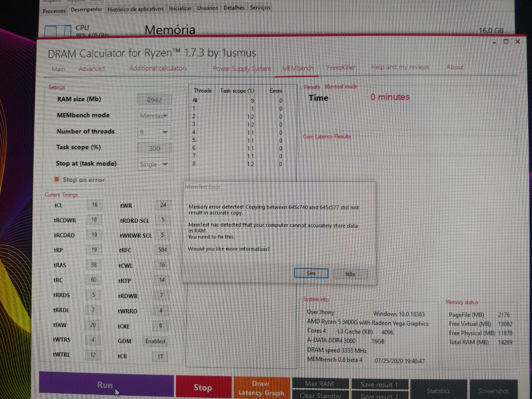Click Sim in the MemTest Error dialog
This screenshot has width=532, height=399.
pyautogui.click(x=311, y=273)
